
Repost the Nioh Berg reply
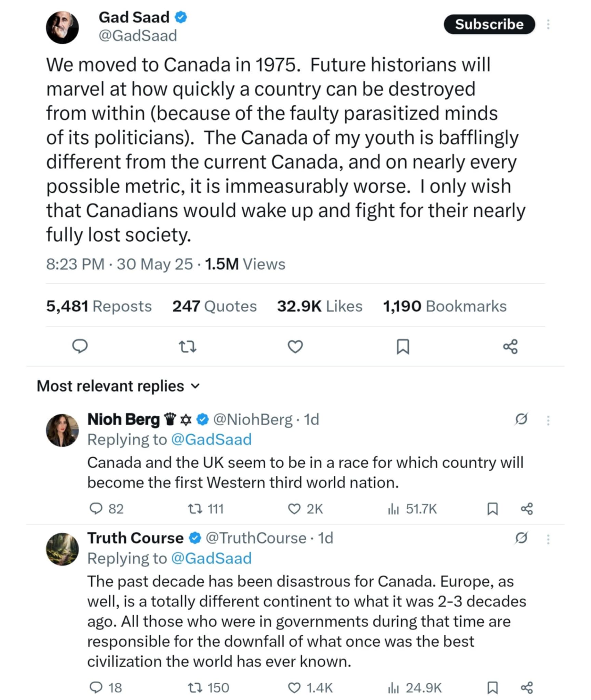coord(195,509)
